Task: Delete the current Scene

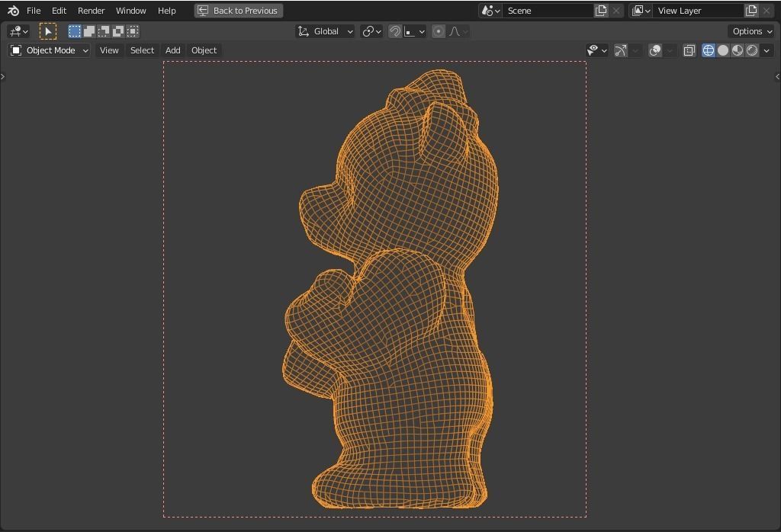Action: [x=616, y=11]
